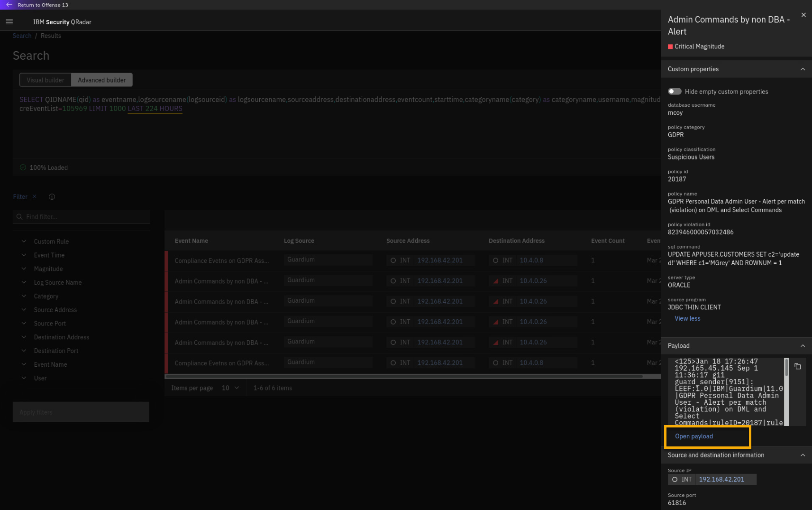The image size is (812, 510).
Task: Click the INT circle icon in the first row's source address
Action: [393, 260]
